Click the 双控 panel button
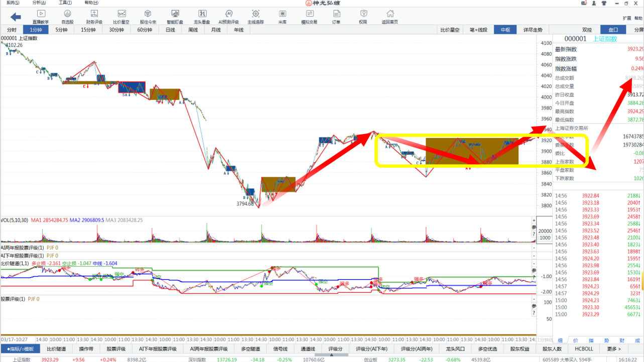Viewport: 644px width, 362px height. [x=587, y=30]
